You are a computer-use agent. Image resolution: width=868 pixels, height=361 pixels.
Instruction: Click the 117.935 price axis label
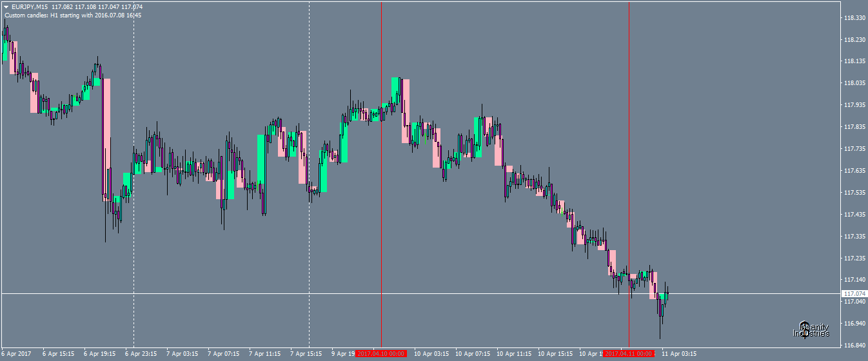coord(854,105)
